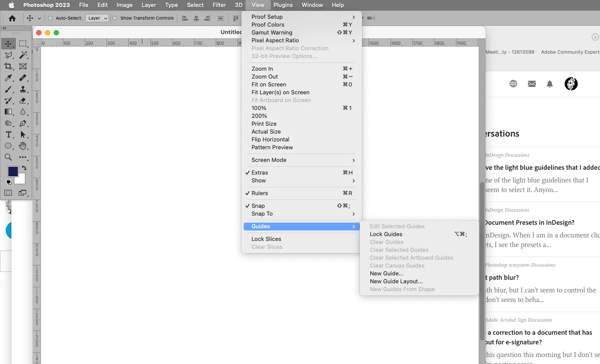Image resolution: width=600 pixels, height=364 pixels.
Task: Open the Apple menu
Action: pos(11,5)
